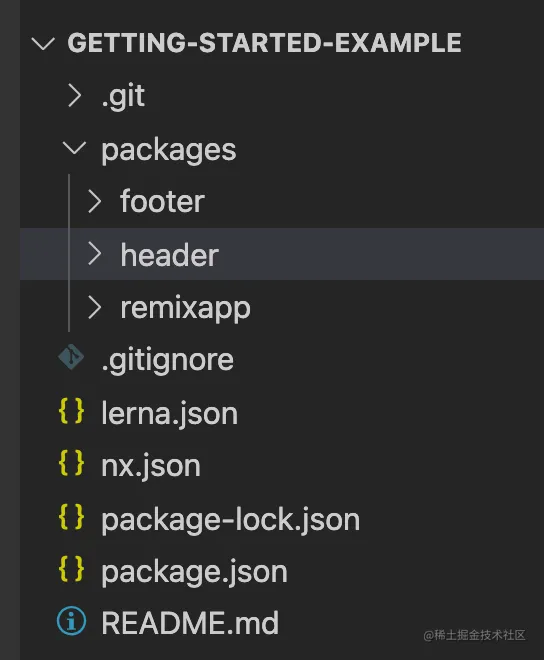
Task: Expand the footer folder chevron
Action: 94,201
